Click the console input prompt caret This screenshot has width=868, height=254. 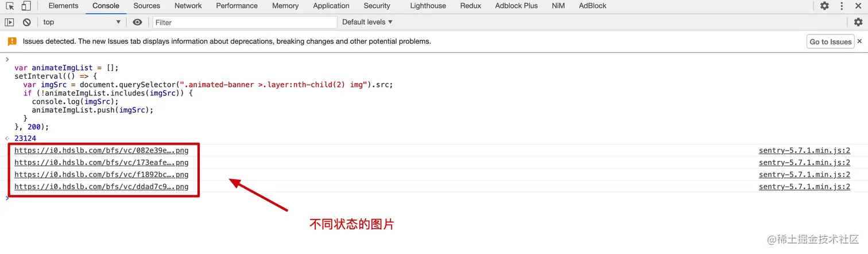(x=7, y=198)
